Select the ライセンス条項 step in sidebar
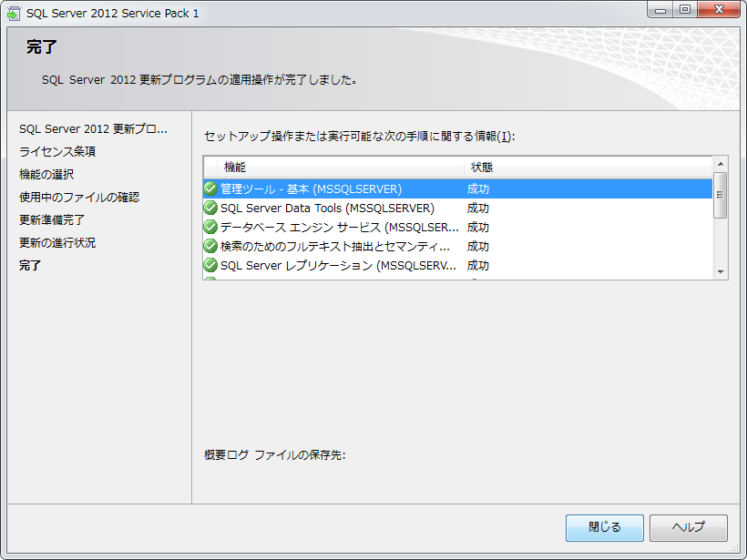The width and height of the screenshot is (747, 560). coord(57,151)
